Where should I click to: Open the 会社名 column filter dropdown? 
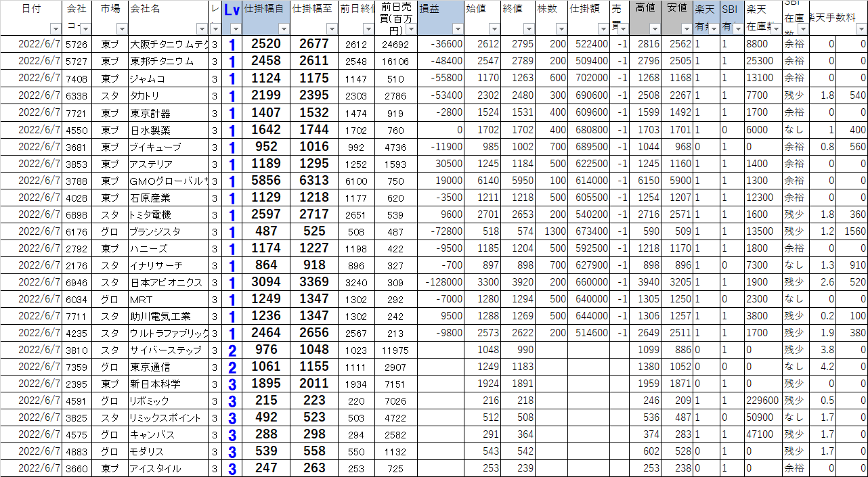[201, 29]
